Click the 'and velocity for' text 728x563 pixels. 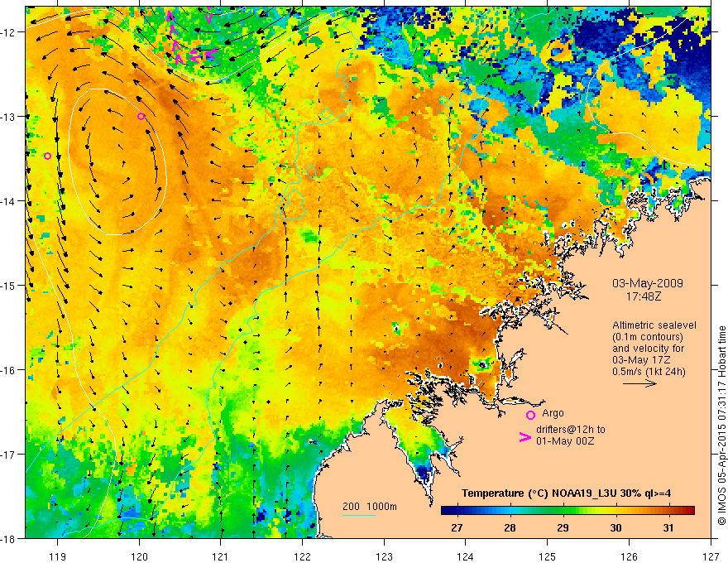(648, 349)
